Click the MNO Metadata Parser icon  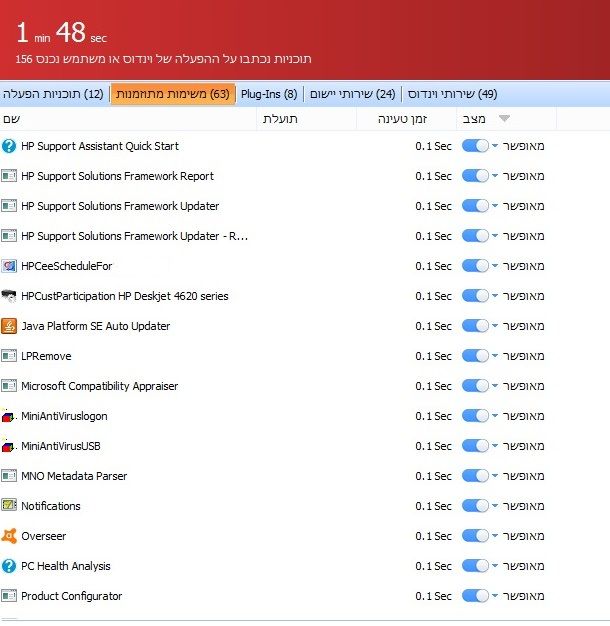(x=9, y=476)
